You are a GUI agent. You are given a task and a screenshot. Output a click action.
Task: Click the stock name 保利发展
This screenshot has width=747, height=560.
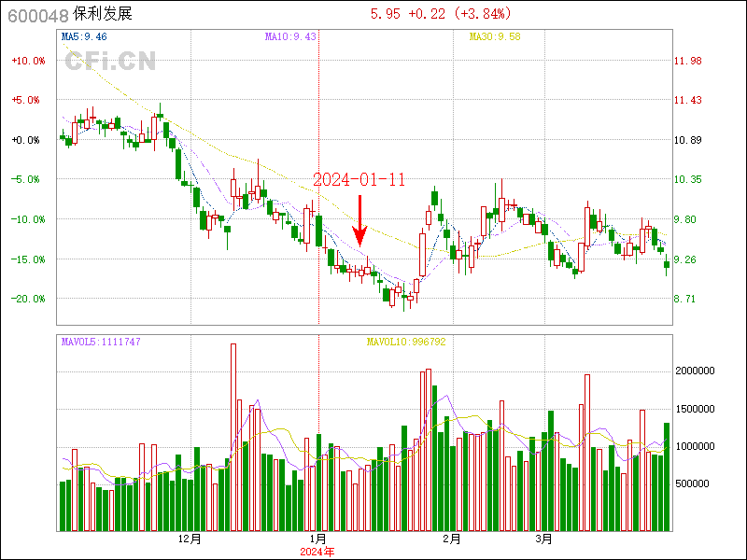[x=103, y=15]
